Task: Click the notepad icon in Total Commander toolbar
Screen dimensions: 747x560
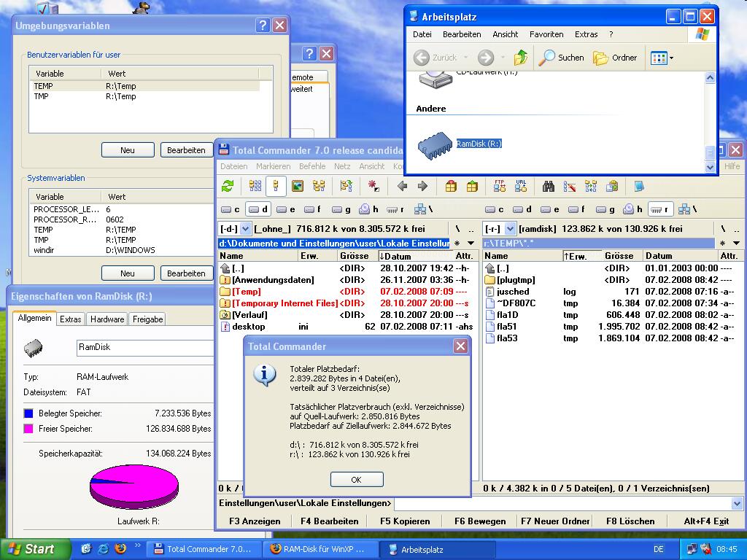Action: coord(639,186)
